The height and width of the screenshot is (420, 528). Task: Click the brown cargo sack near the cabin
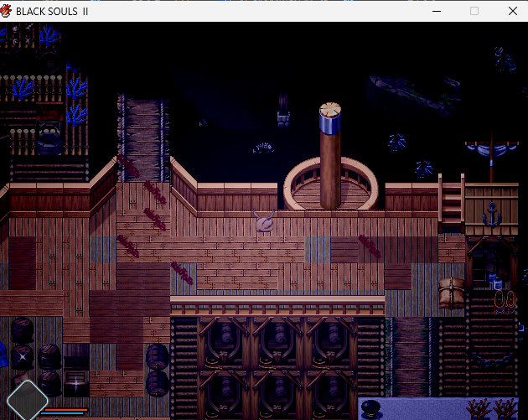click(x=452, y=293)
